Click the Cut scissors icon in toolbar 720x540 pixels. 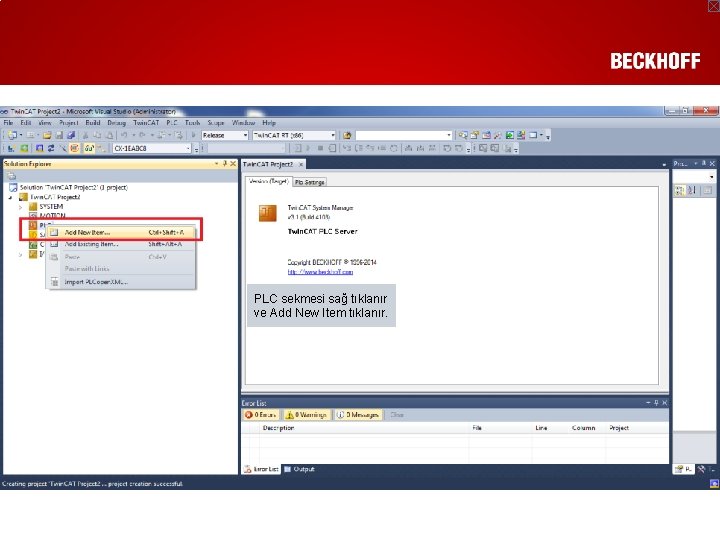85,135
